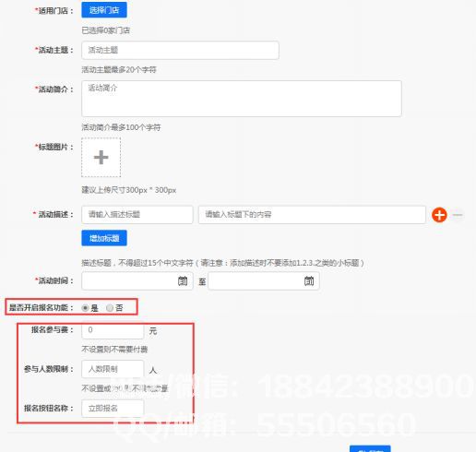
Task: Open the start date calendar icon
Action: (183, 280)
